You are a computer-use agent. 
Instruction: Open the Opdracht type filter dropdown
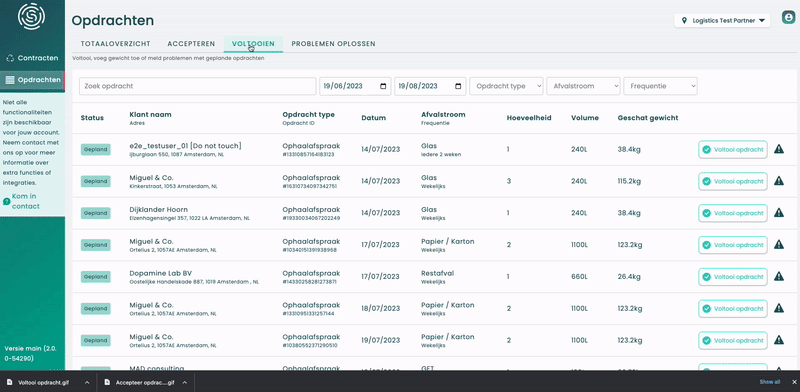(506, 86)
